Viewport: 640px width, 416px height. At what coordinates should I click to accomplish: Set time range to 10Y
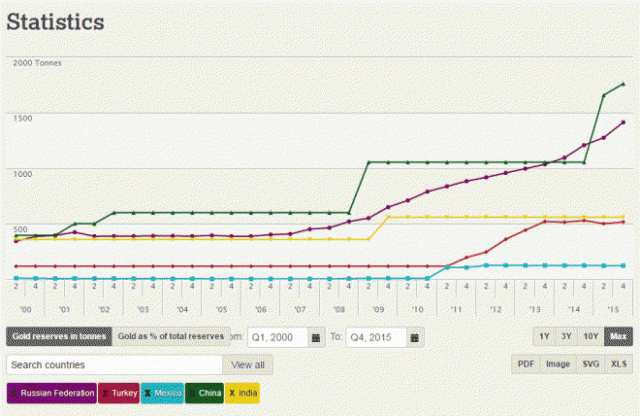(x=592, y=337)
